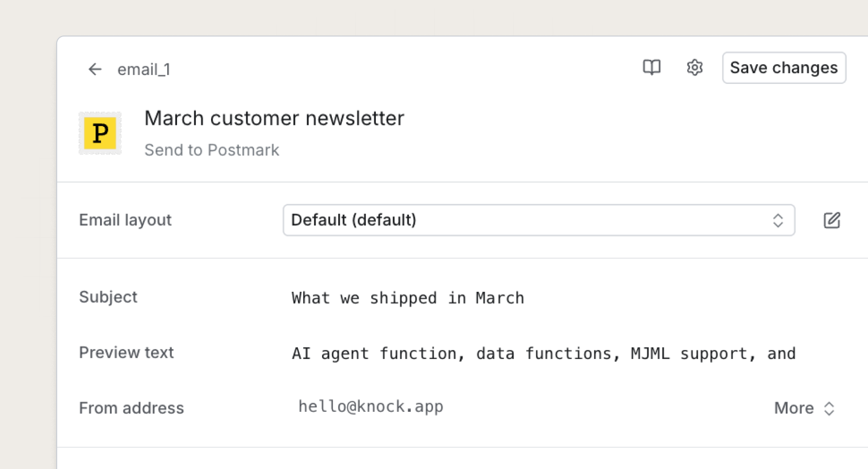This screenshot has height=469, width=868.
Task: Expand the More address options
Action: 794,408
